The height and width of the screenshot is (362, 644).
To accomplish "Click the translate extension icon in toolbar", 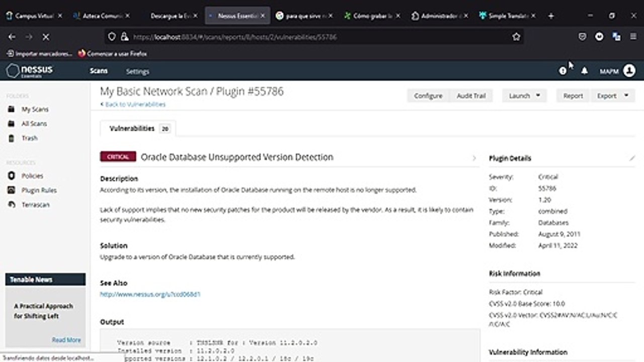I will click(x=616, y=37).
